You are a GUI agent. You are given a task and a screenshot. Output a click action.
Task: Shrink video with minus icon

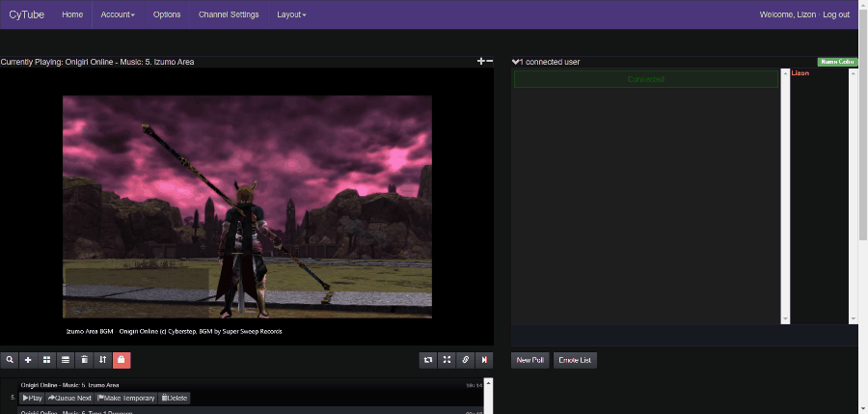point(489,61)
